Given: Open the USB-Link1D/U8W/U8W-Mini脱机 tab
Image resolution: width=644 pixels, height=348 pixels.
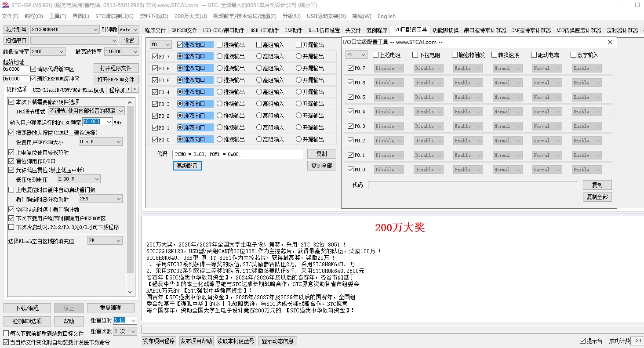Looking at the screenshot, I should click(x=68, y=90).
